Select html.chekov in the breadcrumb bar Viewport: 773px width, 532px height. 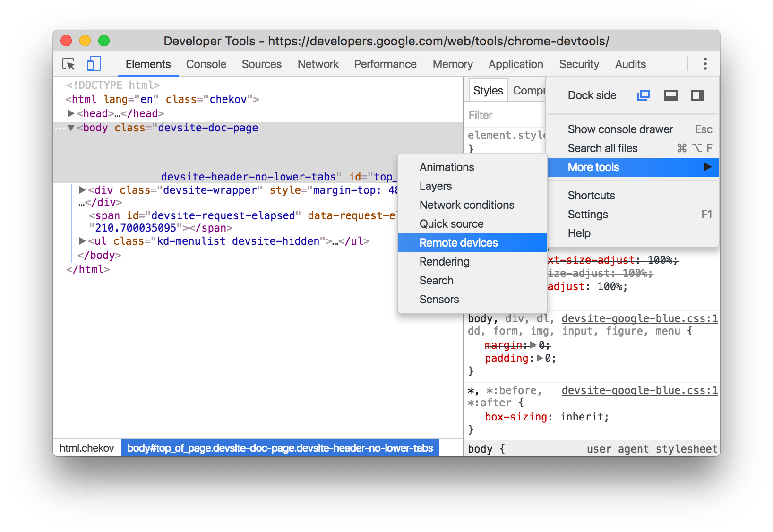[86, 448]
